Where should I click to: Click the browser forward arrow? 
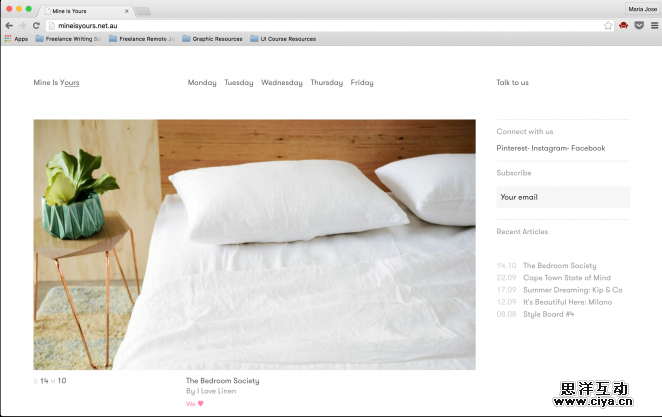22,26
